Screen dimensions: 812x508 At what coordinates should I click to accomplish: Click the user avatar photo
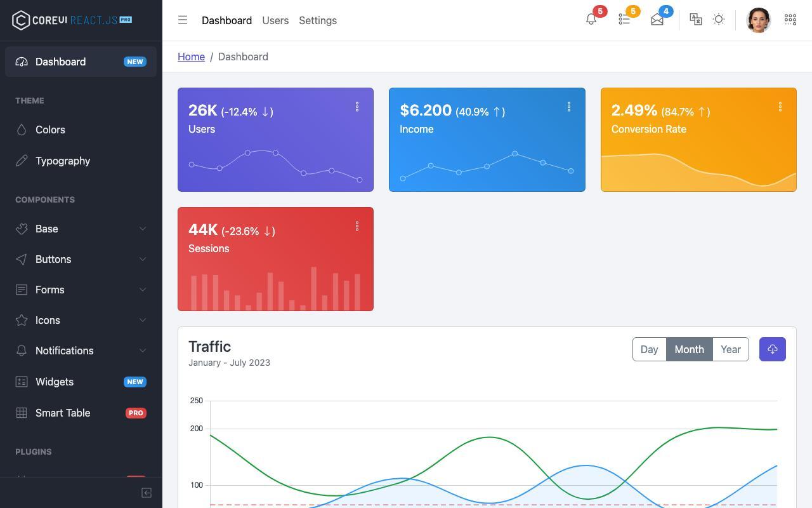759,20
